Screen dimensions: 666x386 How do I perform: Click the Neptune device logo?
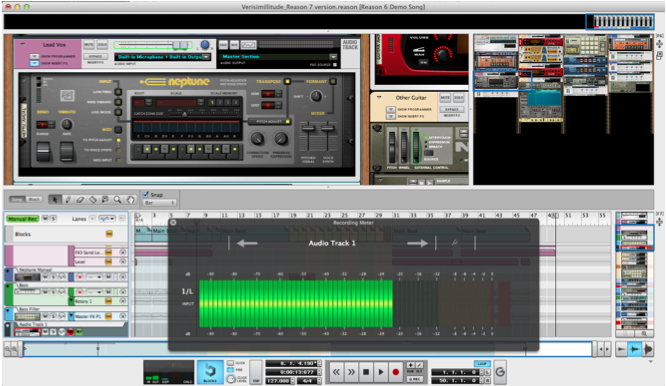click(175, 82)
